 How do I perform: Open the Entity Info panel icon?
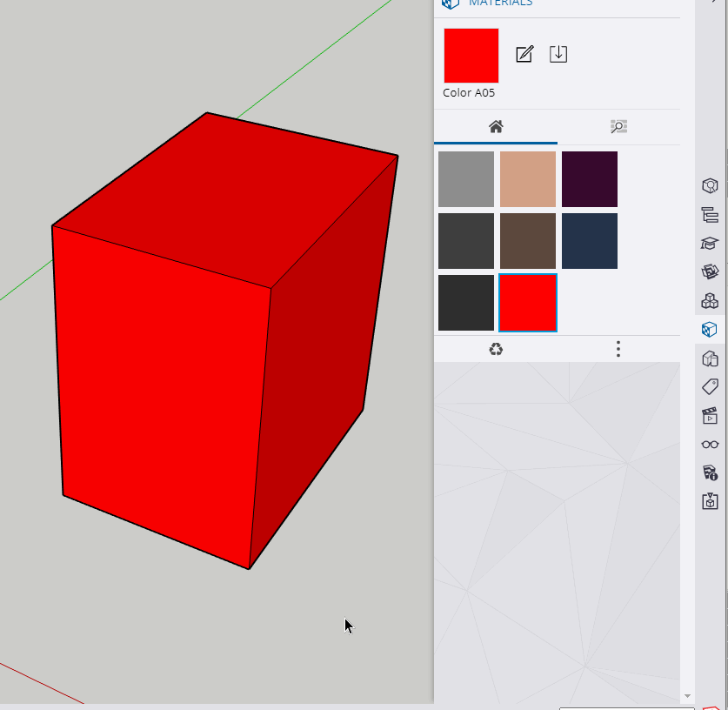710,185
